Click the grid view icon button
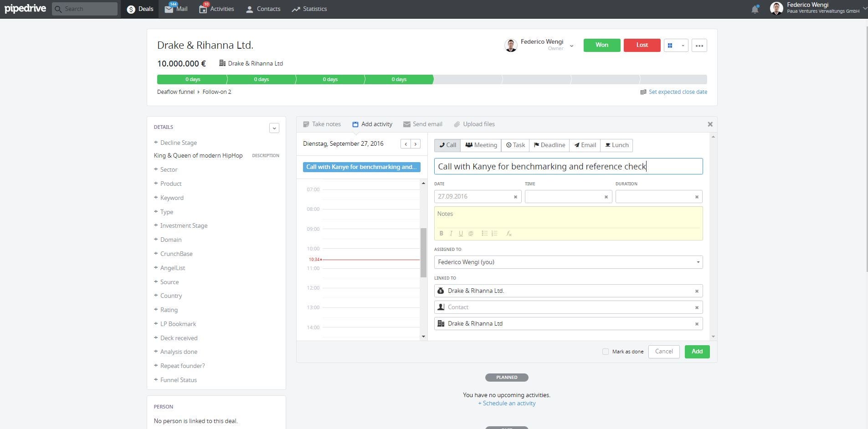Viewport: 868px width, 429px height. (670, 46)
